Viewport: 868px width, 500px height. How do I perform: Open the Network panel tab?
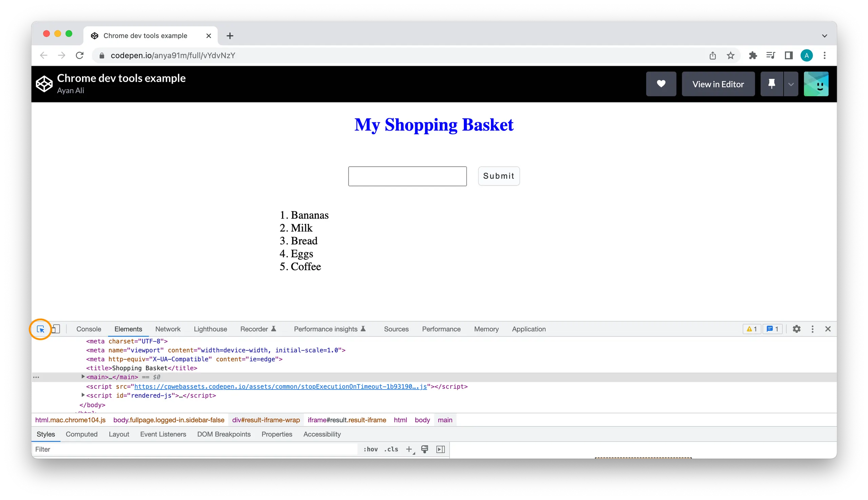pyautogui.click(x=168, y=329)
